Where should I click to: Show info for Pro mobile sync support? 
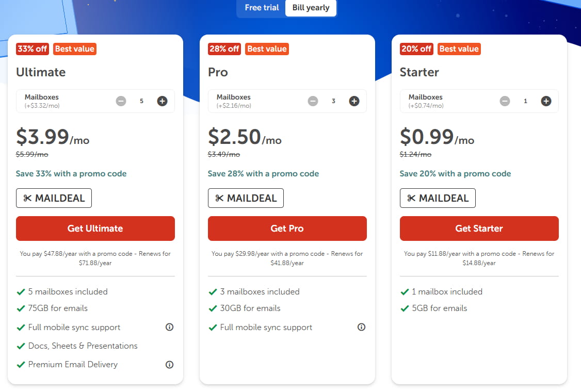point(361,327)
